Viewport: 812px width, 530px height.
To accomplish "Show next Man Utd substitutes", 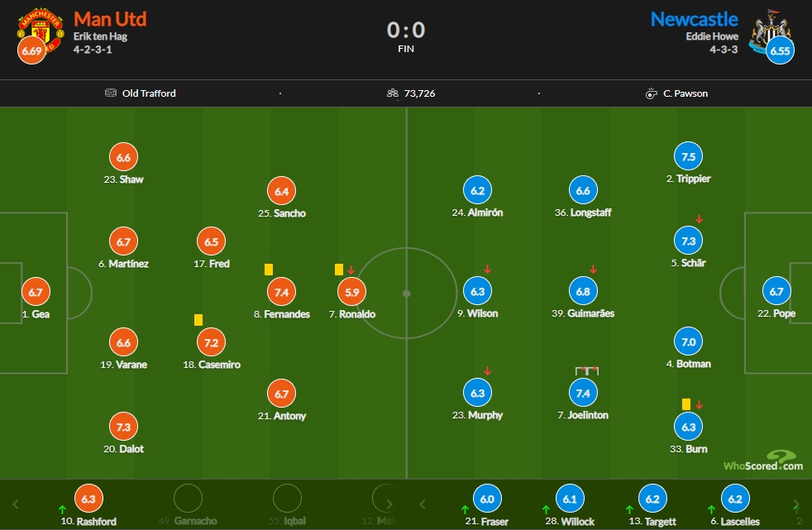I will point(389,504).
